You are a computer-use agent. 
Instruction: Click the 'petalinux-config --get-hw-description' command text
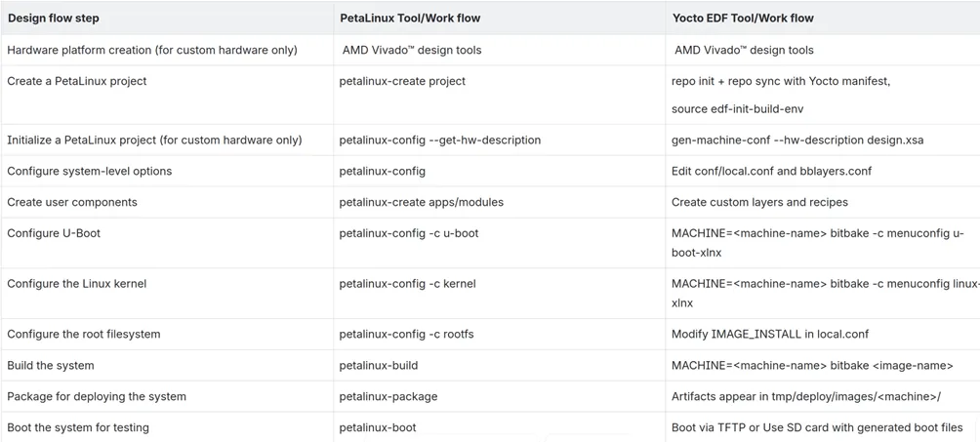439,140
